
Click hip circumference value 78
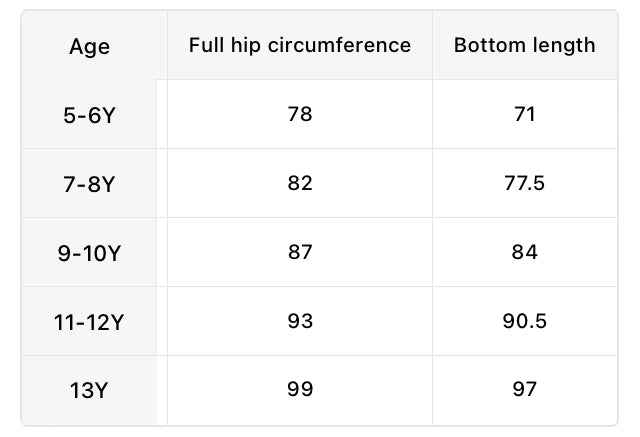click(x=299, y=114)
